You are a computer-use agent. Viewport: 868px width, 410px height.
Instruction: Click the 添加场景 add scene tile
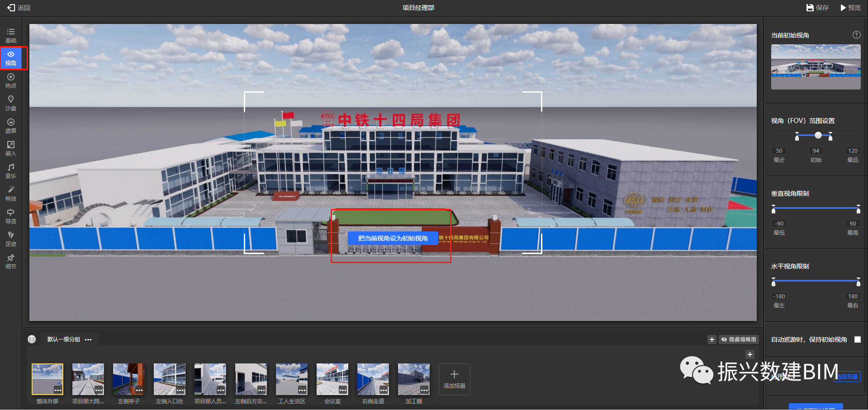click(x=454, y=379)
